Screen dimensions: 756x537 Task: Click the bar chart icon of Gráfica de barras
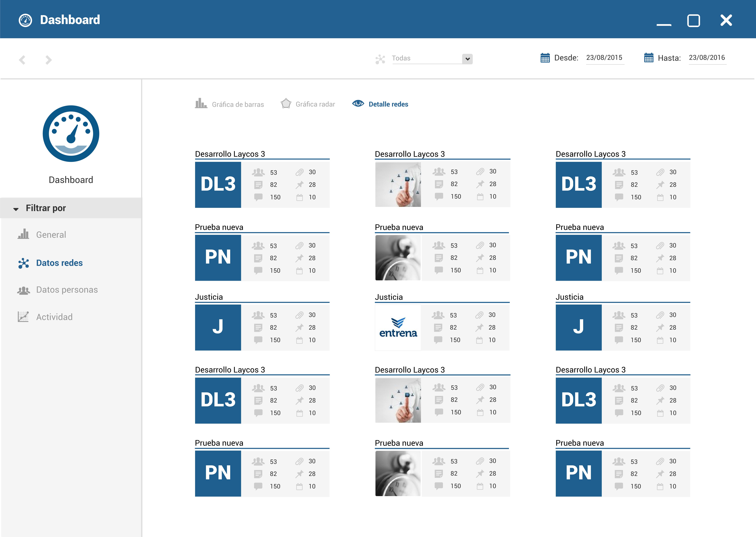tap(201, 103)
